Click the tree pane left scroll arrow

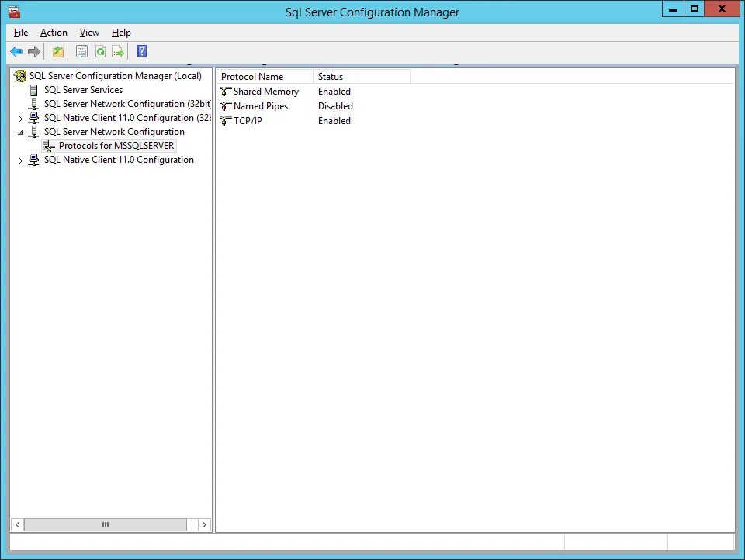18,524
